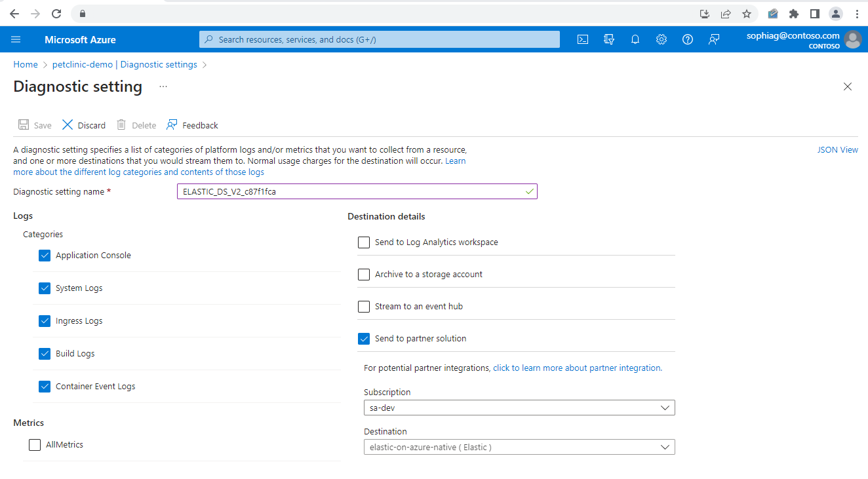Open the Help question mark icon
Screen dimensions: 868x479
(688, 39)
